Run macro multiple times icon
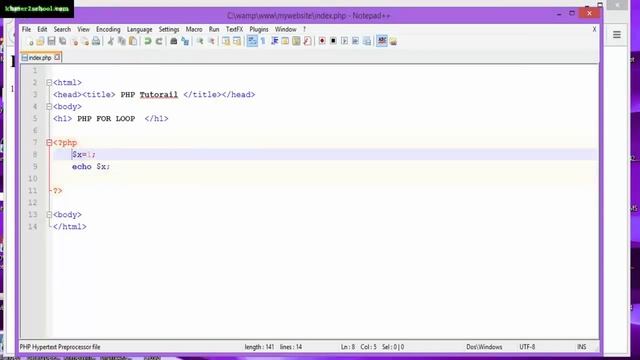Screen dimensions: 640x360 coord(356,41)
